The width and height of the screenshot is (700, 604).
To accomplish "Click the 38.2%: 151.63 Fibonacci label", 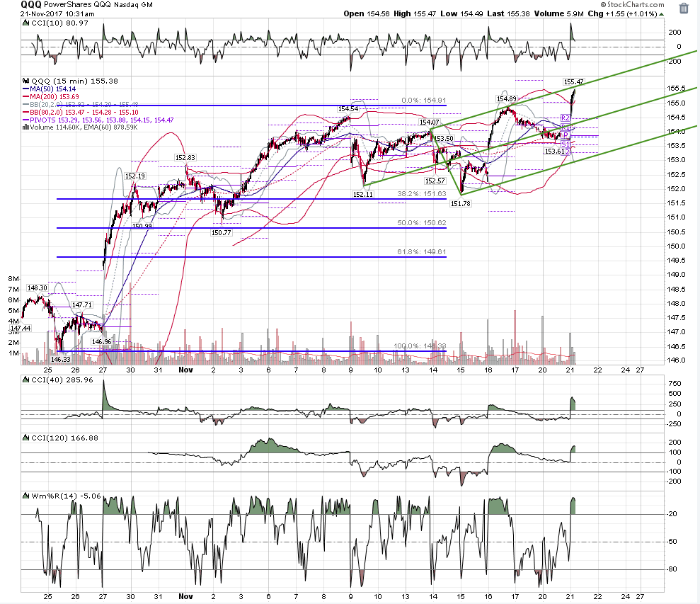I will 421,194.
